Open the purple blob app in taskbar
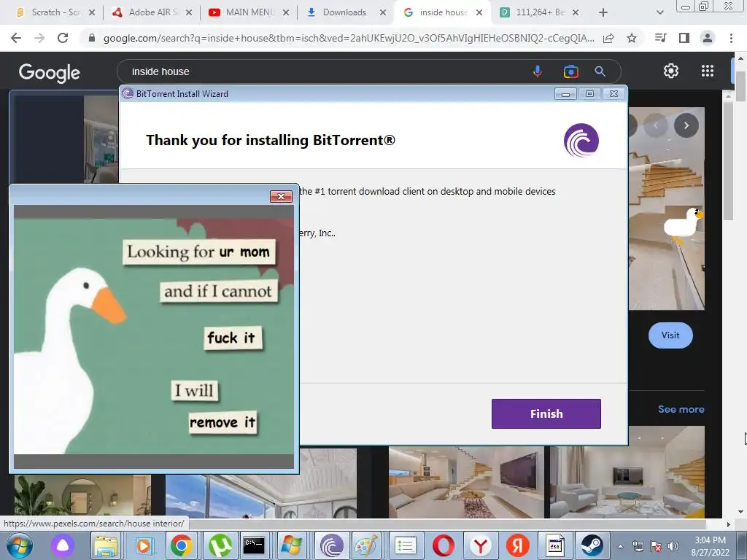The width and height of the screenshot is (747, 560). [x=63, y=545]
